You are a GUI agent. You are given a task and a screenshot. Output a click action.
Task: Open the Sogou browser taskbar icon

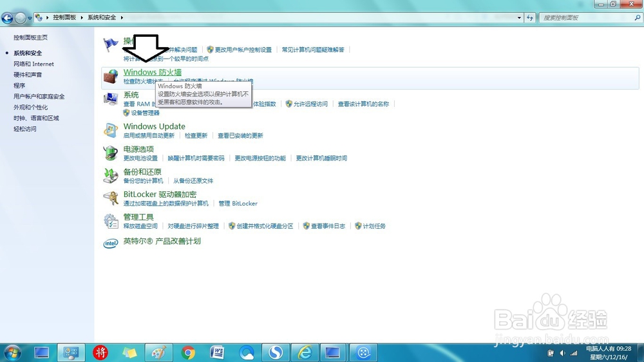pyautogui.click(x=276, y=352)
